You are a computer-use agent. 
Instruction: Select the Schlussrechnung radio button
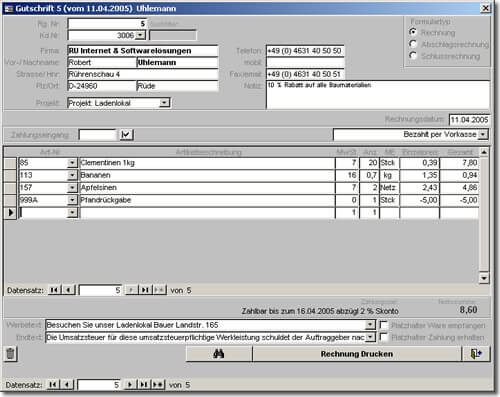[x=413, y=55]
